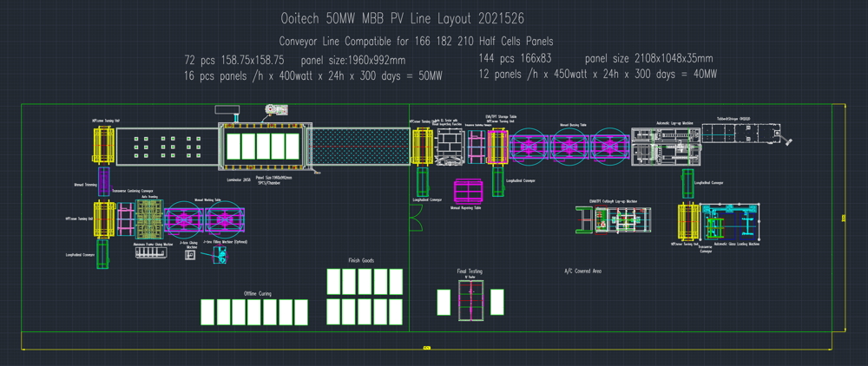Select the IV tester drawing under Final Testing
The image size is (868, 366).
tap(471, 300)
